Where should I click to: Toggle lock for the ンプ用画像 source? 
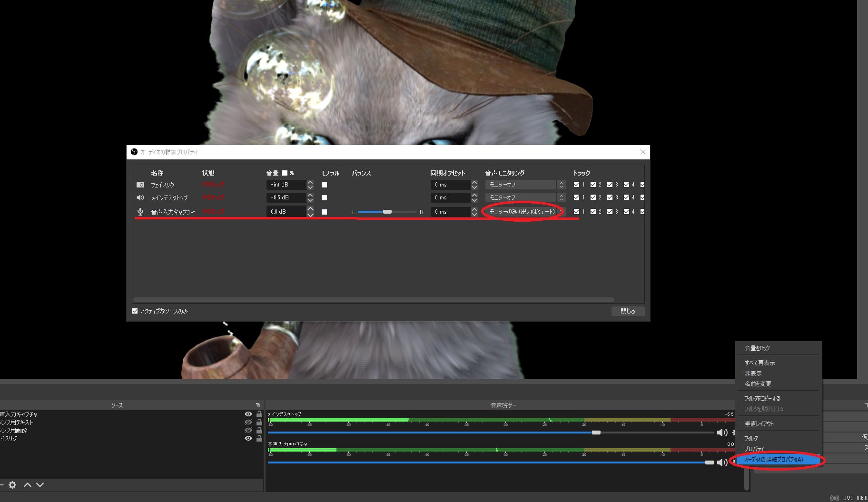(259, 431)
